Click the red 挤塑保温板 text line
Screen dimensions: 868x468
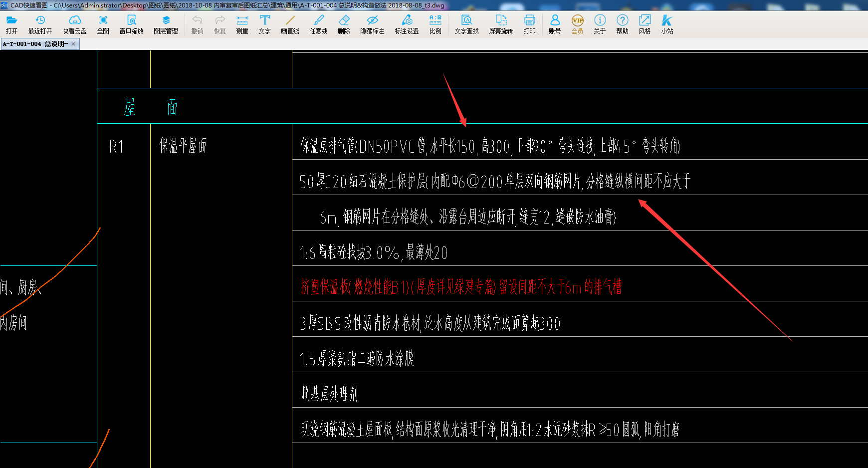pos(461,287)
